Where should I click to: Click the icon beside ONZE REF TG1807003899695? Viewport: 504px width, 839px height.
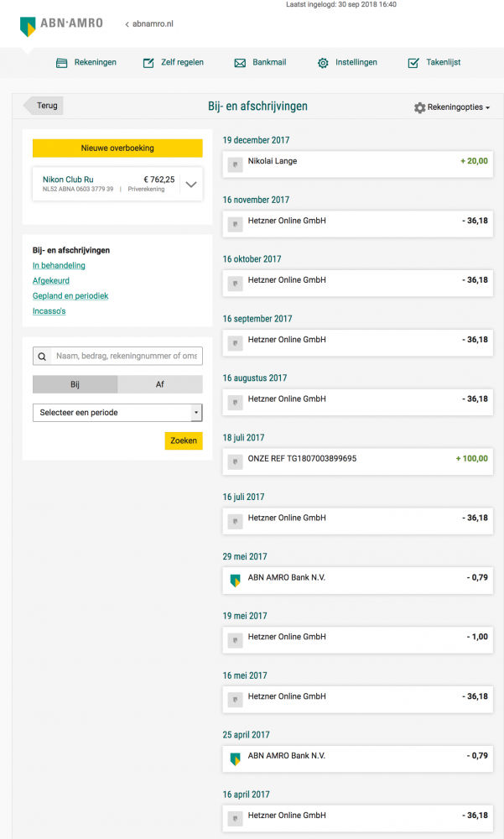[235, 461]
